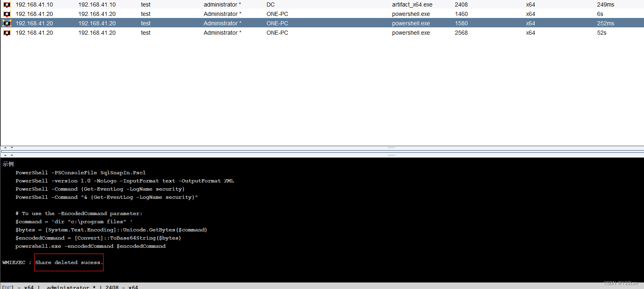Click the 6s last-checkin value
Viewport: 644px width, 289px height.
[x=600, y=14]
